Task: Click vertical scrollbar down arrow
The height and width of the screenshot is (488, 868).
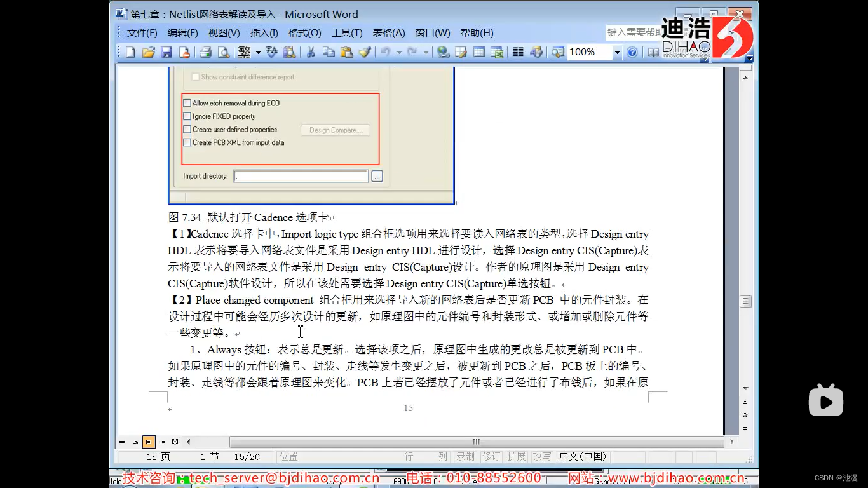Action: tap(746, 388)
